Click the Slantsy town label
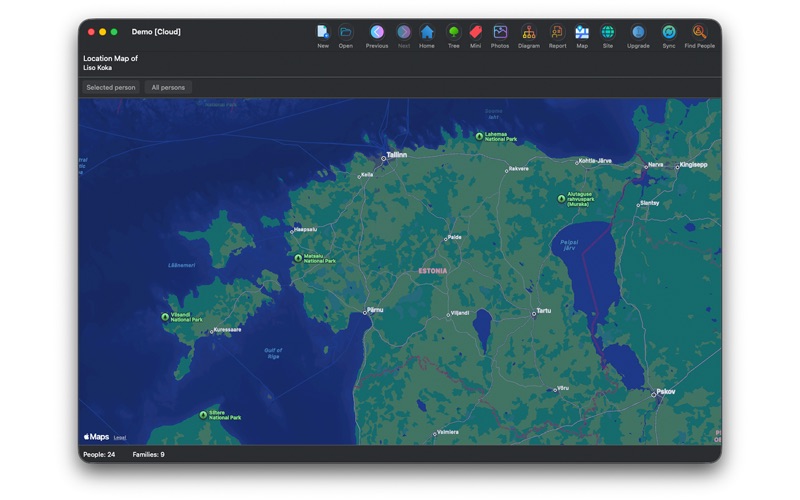Screen dimensions: 800x500 coord(649,203)
